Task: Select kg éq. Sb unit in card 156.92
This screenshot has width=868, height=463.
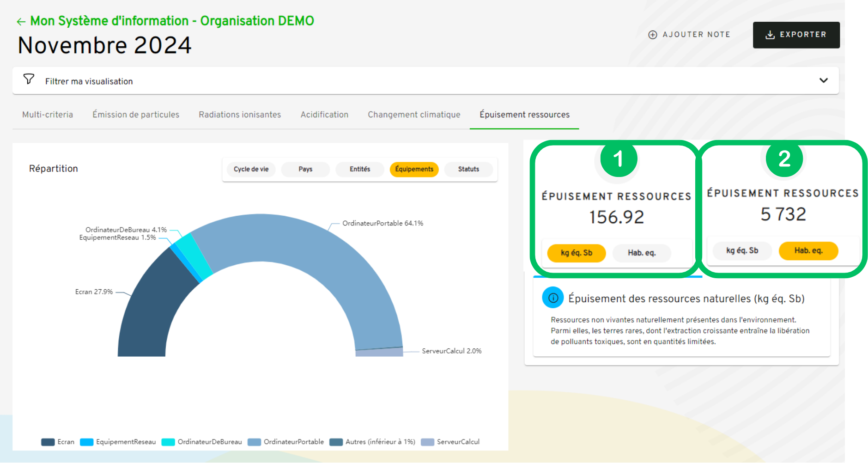Action: click(576, 253)
